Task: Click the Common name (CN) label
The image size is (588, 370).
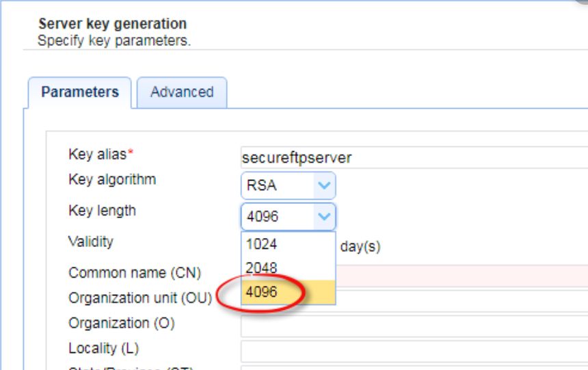Action: click(x=135, y=273)
